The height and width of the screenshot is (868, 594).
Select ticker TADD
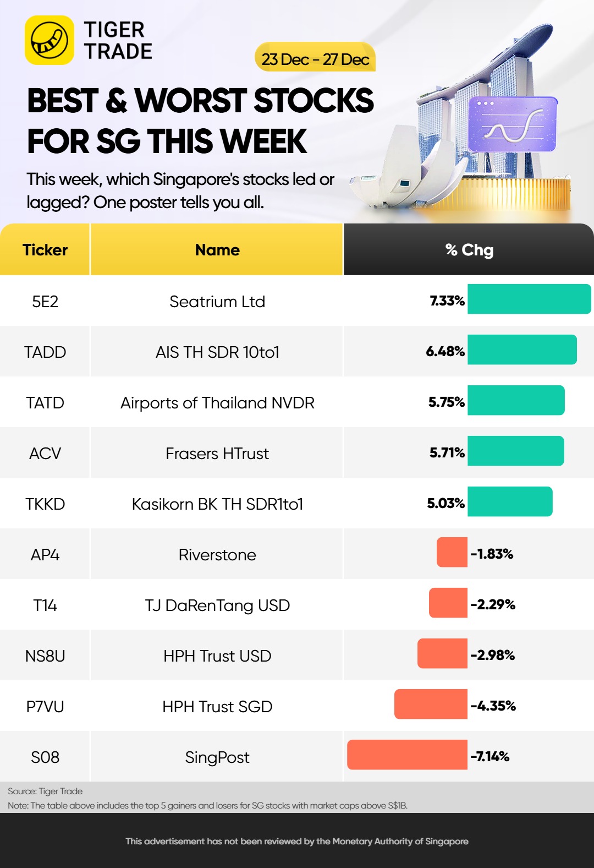point(45,352)
